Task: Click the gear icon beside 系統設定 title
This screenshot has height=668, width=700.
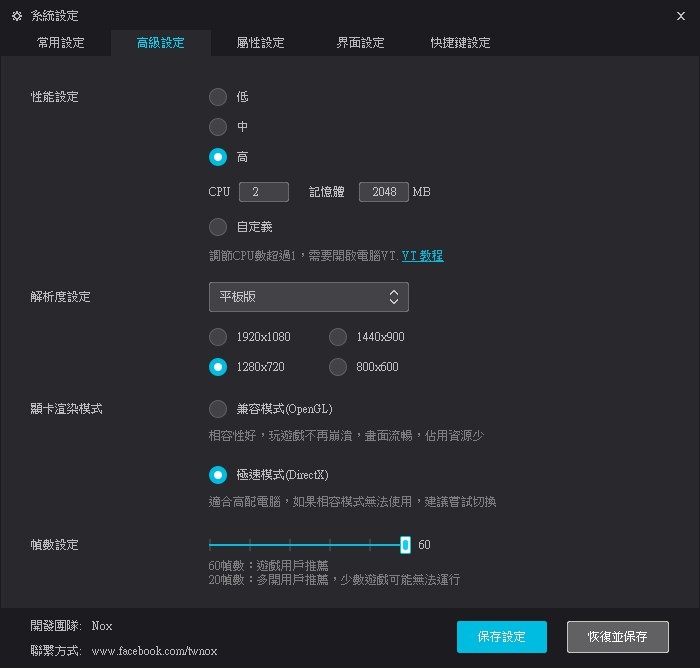Action: [16, 16]
